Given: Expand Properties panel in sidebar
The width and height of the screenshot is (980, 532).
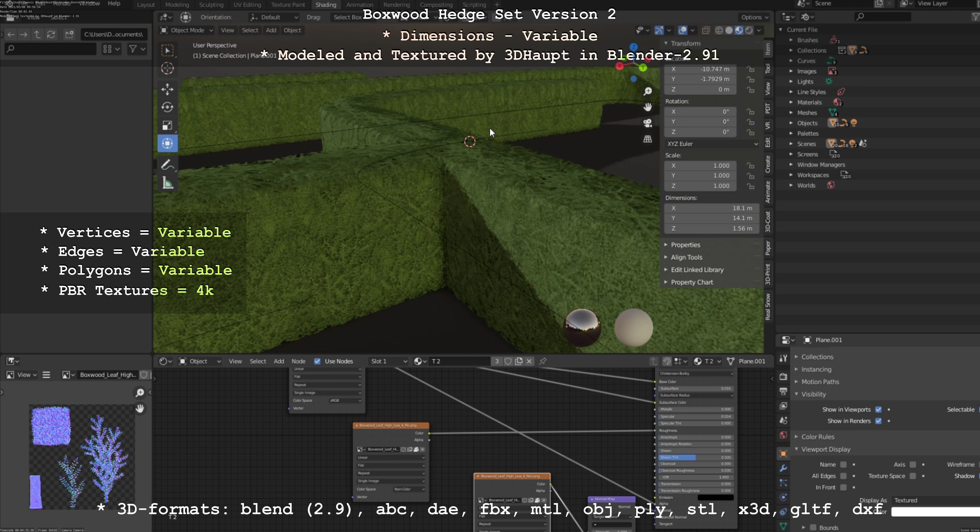Looking at the screenshot, I should [685, 245].
